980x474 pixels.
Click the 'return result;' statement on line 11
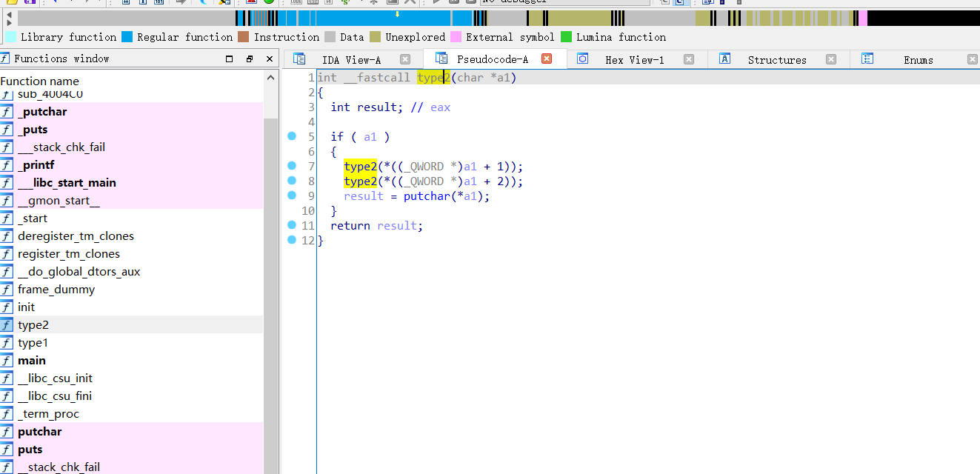coord(377,226)
